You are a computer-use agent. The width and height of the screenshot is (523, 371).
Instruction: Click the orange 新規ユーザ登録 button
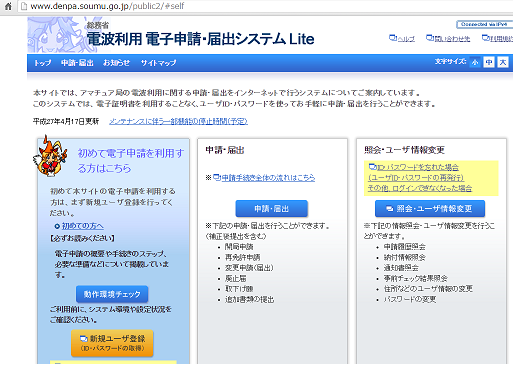(112, 343)
